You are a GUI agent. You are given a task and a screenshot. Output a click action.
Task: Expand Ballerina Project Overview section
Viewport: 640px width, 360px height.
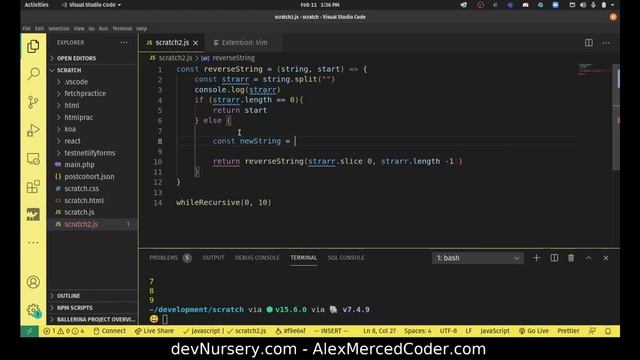[92, 320]
